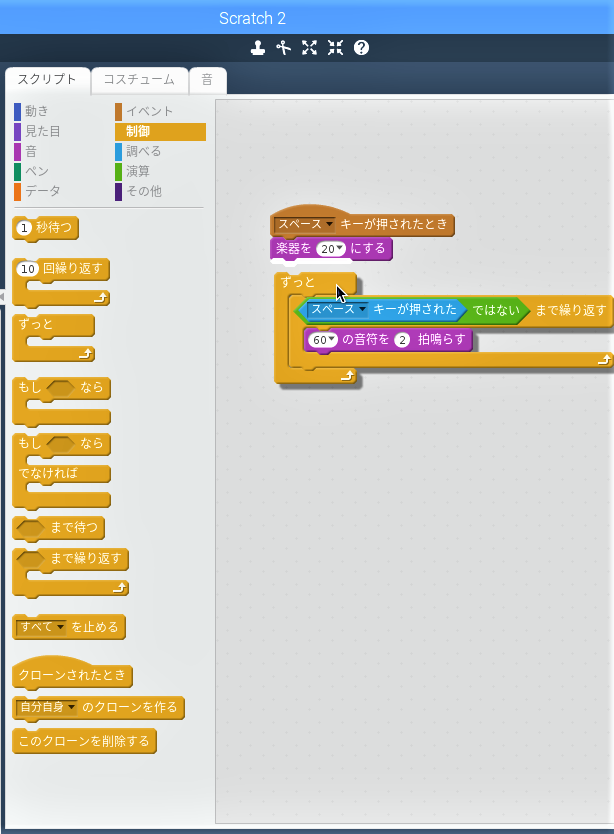This screenshot has width=614, height=834.
Task: Click the 10 value in 回繰り返す block
Action: (x=28, y=269)
